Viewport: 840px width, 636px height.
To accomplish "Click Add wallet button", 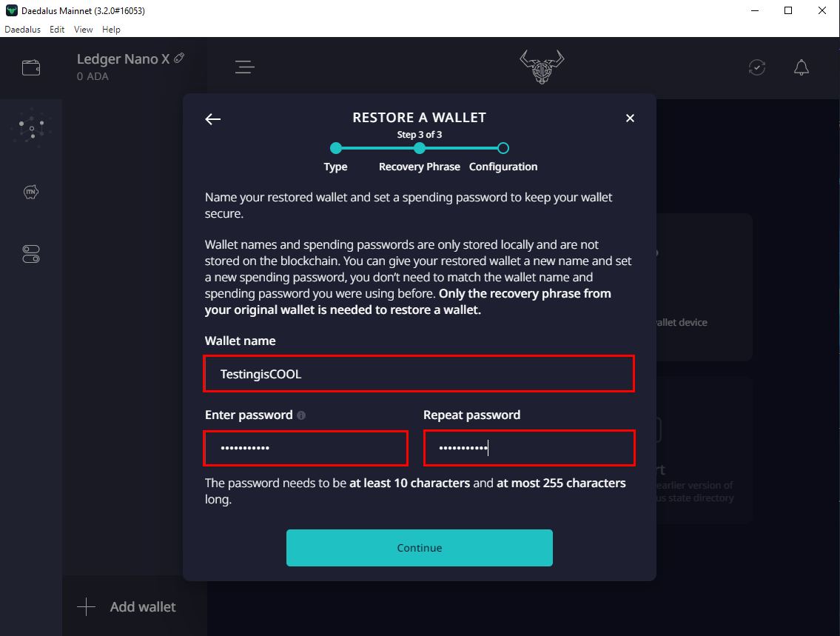I will click(x=127, y=607).
